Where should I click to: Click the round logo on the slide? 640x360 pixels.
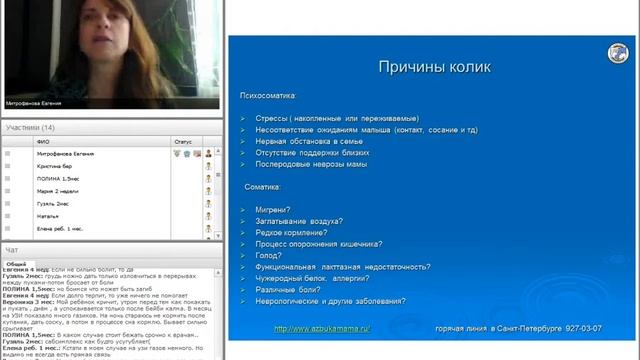coord(618,53)
